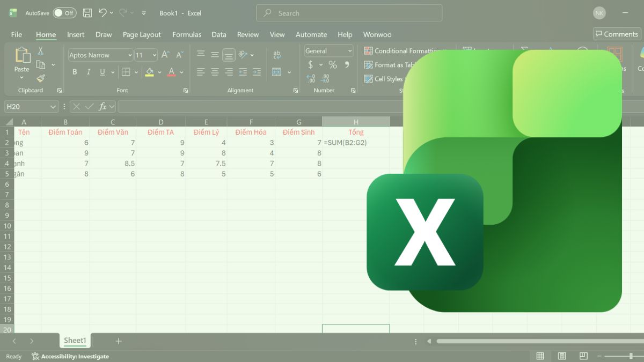Screen dimensions: 644x362
Task: Open the Comments panel
Action: pyautogui.click(x=616, y=33)
